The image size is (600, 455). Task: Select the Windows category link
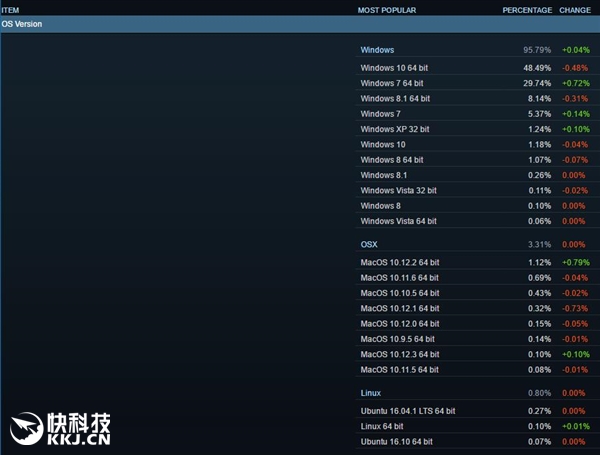tap(377, 50)
